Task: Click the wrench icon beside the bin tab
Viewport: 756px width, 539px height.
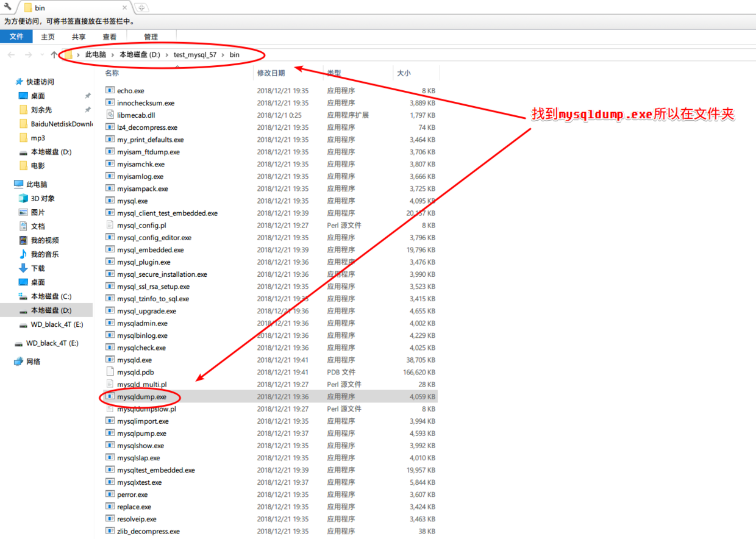Action: pyautogui.click(x=8, y=7)
